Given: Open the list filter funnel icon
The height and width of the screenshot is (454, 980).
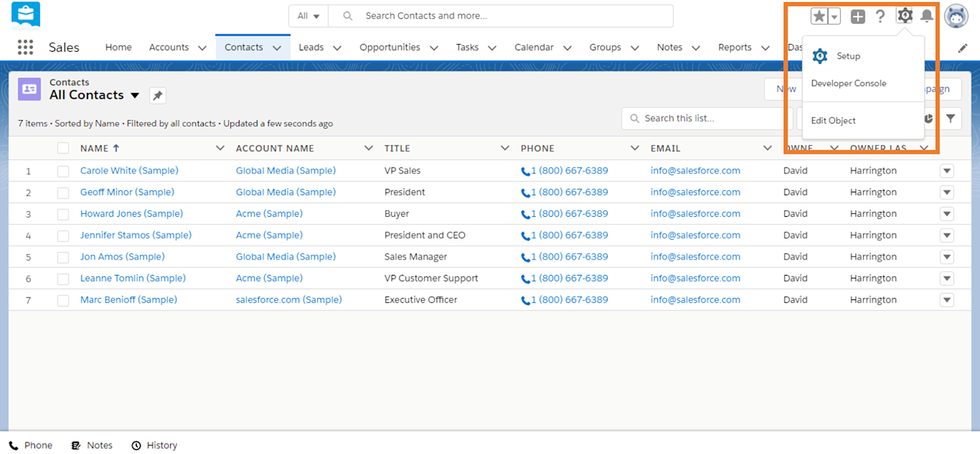Looking at the screenshot, I should click(951, 119).
